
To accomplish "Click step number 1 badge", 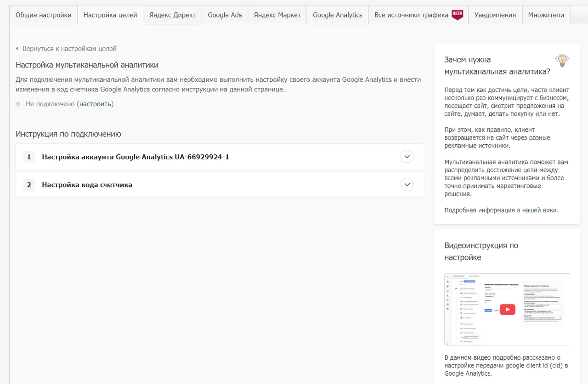I will click(29, 157).
